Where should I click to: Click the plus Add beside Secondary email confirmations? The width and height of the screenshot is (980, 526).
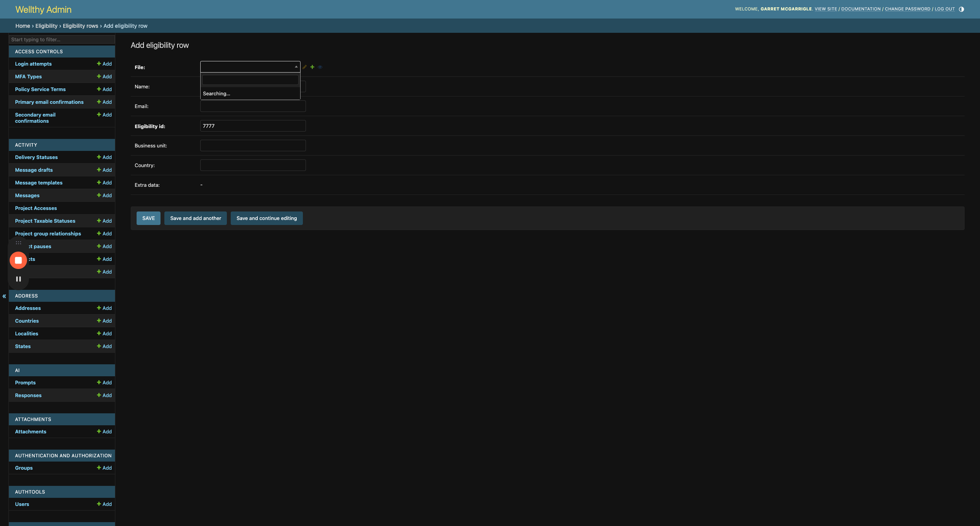tap(104, 115)
